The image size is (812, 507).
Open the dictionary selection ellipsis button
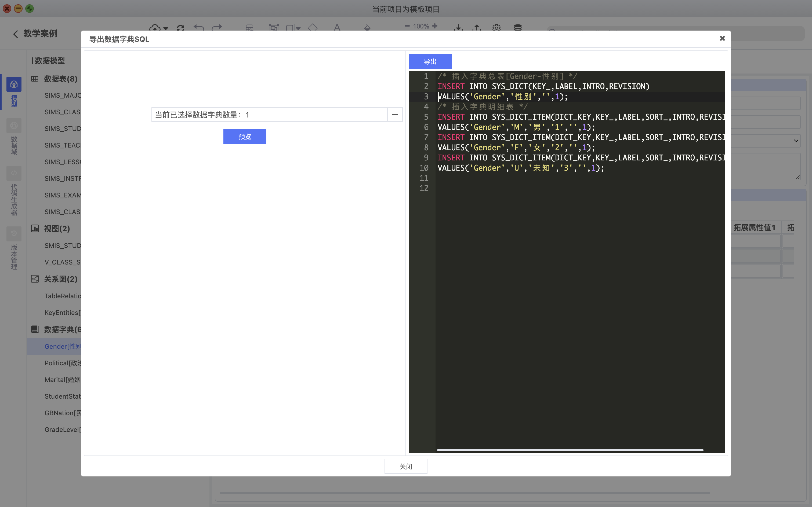(395, 115)
